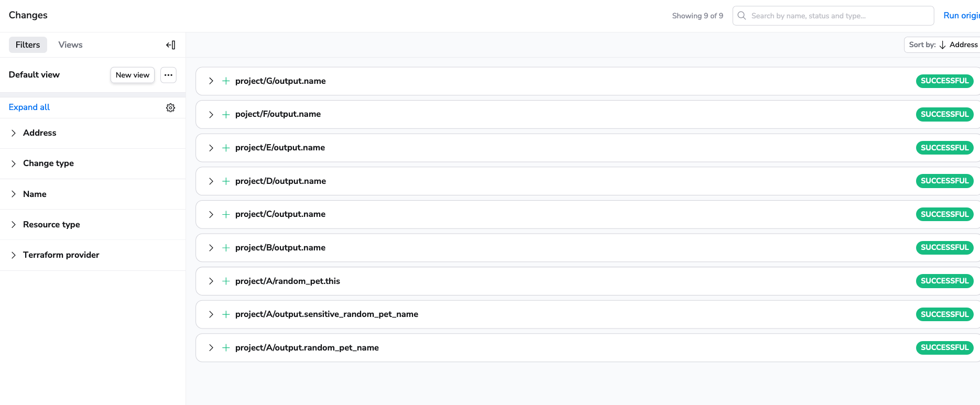The image size is (980, 405).
Task: Switch to the Views tab
Action: pos(70,45)
